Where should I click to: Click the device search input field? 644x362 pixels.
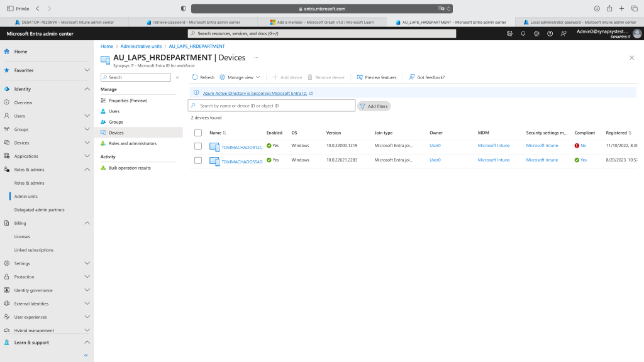275,106
